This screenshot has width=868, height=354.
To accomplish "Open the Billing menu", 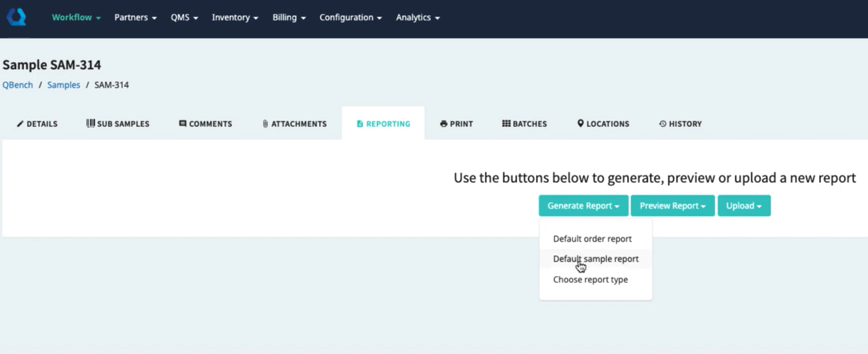I will point(289,17).
